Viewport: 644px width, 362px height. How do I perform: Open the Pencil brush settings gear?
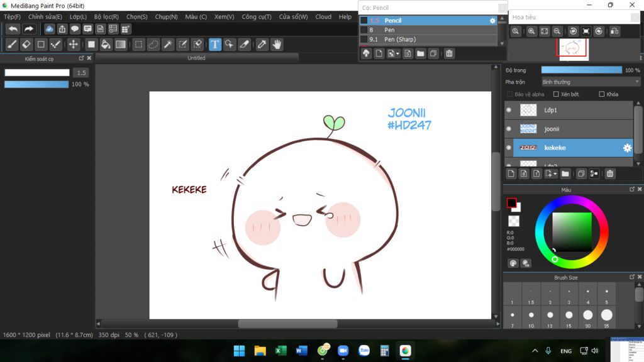[x=492, y=21]
